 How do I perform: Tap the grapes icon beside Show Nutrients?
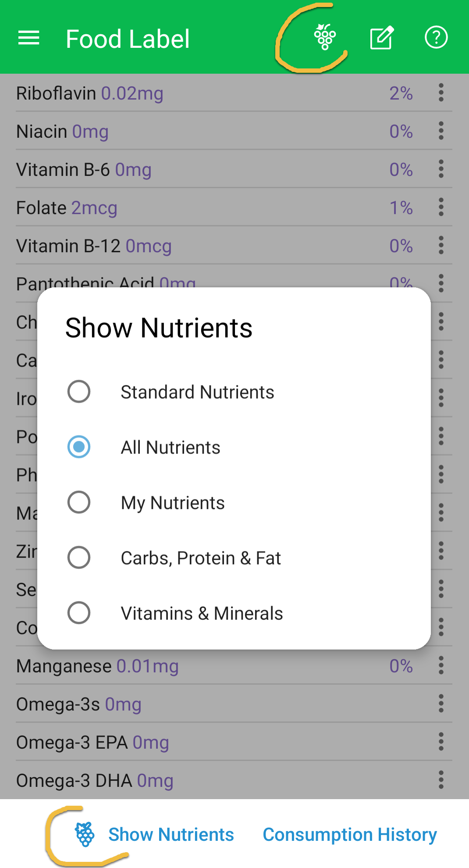click(x=85, y=834)
